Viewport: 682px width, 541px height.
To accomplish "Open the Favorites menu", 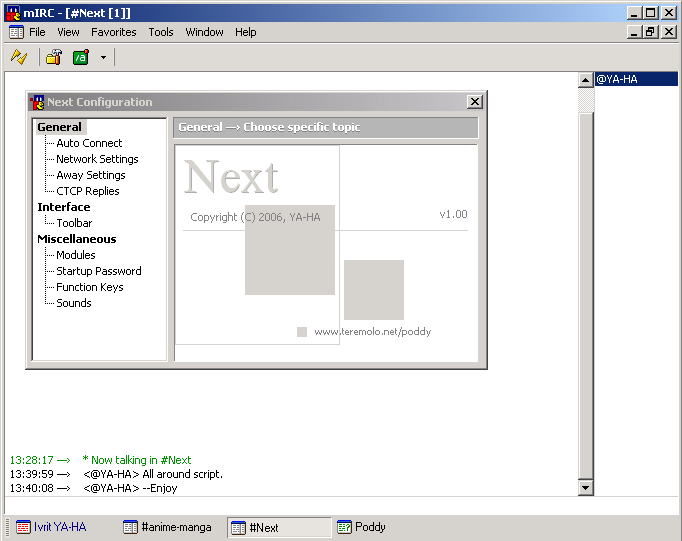I will [114, 32].
